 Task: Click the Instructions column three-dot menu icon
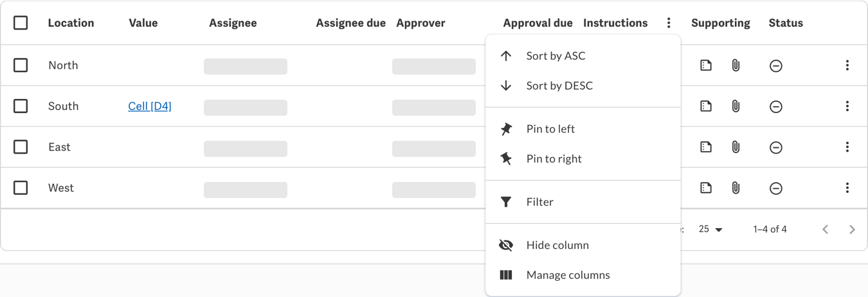[669, 23]
